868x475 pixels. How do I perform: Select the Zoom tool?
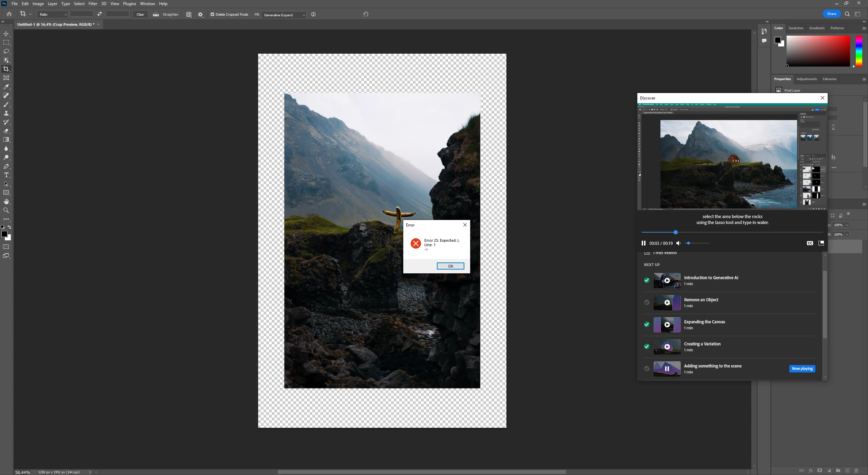pyautogui.click(x=6, y=211)
